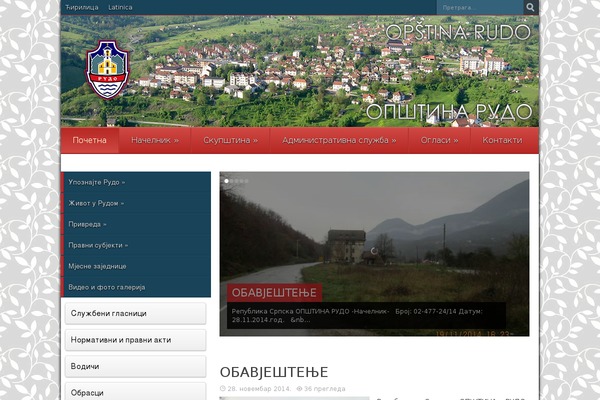This screenshot has height=400, width=600.
Task: Click the OPŠTINA RUDO header title
Action: pyautogui.click(x=458, y=33)
